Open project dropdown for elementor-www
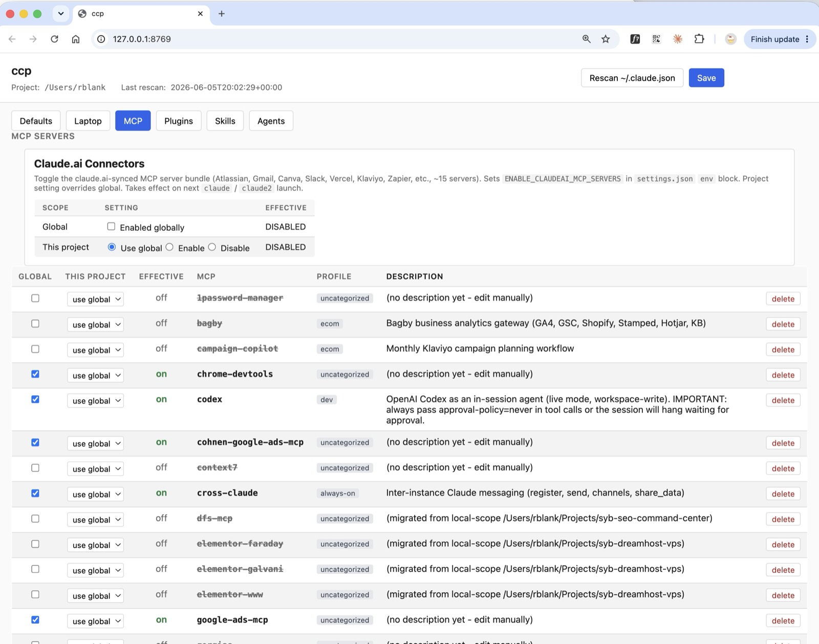819x644 pixels. click(96, 596)
